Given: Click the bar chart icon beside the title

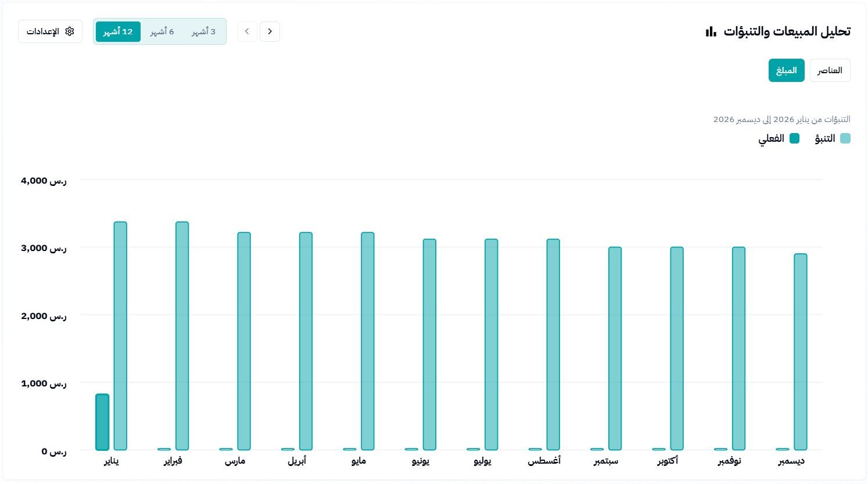Looking at the screenshot, I should click(x=711, y=31).
